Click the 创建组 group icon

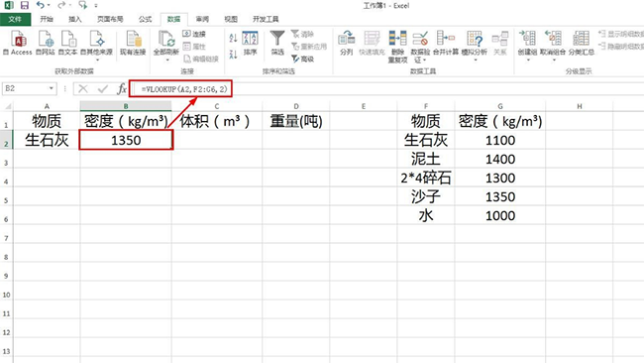click(528, 40)
